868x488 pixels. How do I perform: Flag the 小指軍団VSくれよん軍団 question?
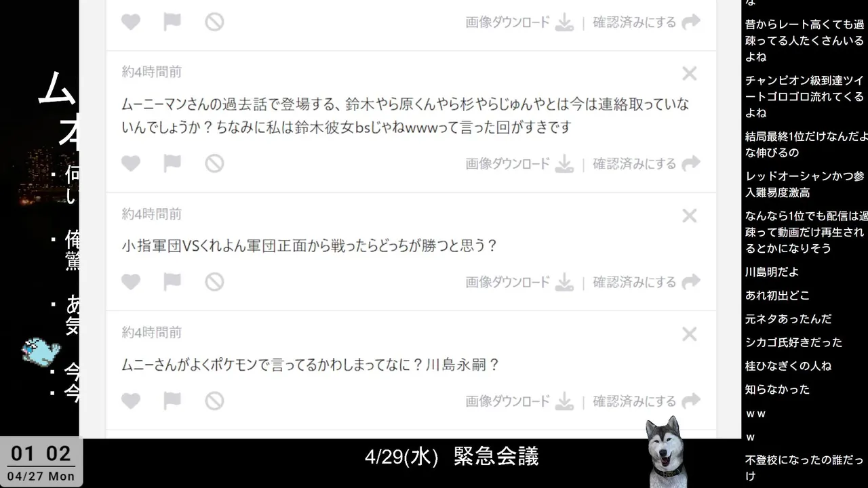(172, 282)
